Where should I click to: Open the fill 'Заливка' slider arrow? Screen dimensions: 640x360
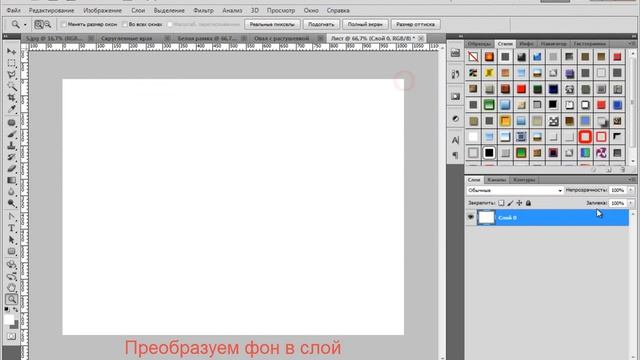631,203
